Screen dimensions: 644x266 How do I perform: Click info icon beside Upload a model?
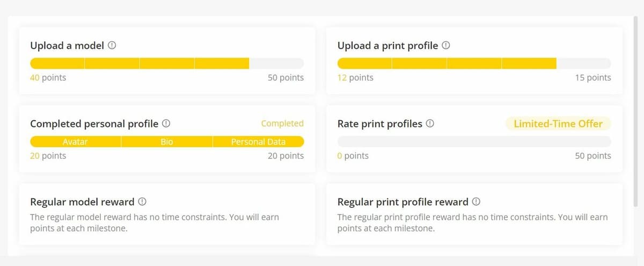pos(112,46)
